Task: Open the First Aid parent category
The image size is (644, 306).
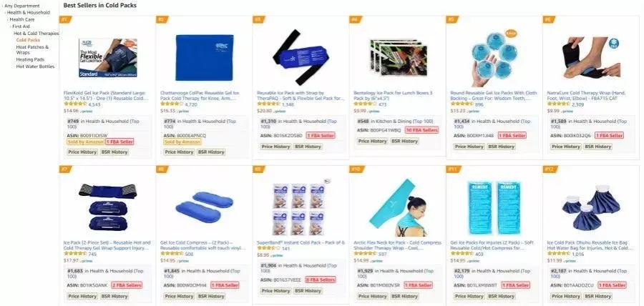Action: coord(21,26)
